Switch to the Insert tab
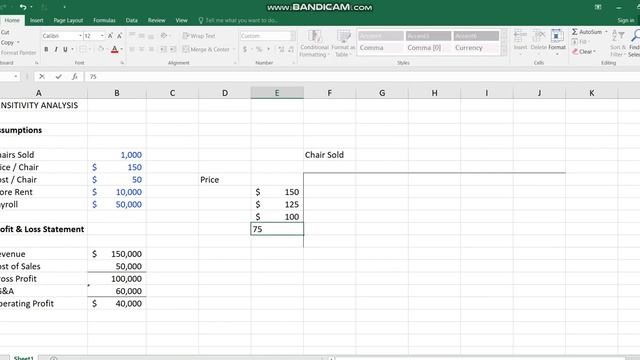Image resolution: width=640 pixels, height=360 pixels. pos(36,20)
